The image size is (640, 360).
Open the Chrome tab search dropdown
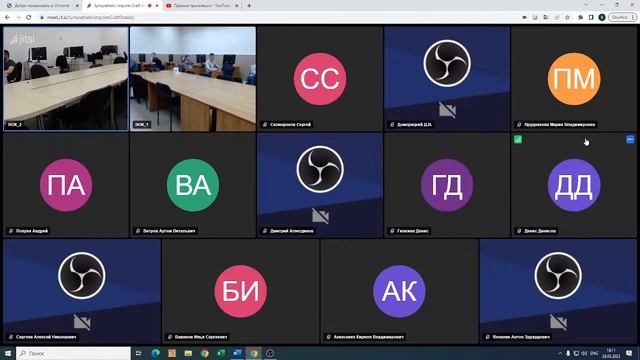tap(586, 5)
